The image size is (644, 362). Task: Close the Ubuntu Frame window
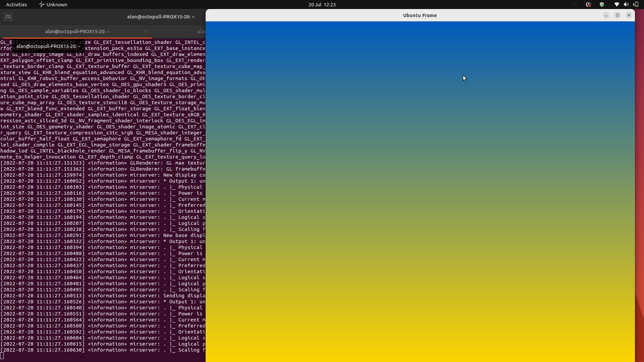(x=629, y=15)
